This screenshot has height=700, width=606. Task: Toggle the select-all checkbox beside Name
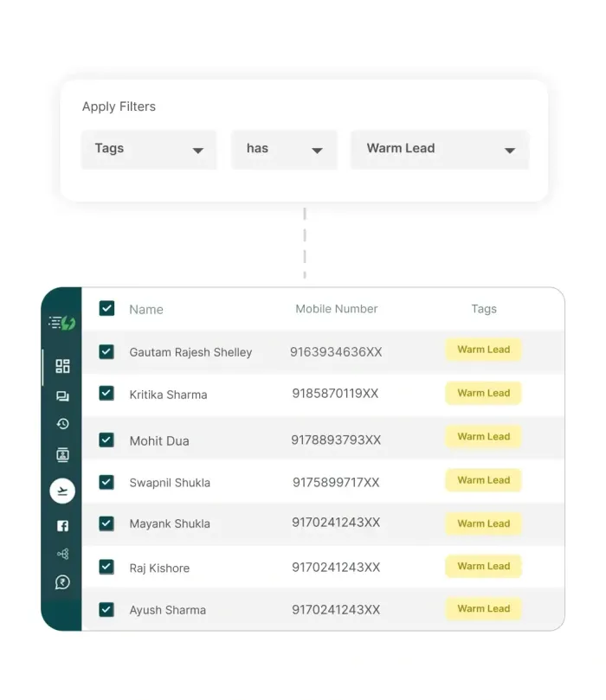point(106,308)
